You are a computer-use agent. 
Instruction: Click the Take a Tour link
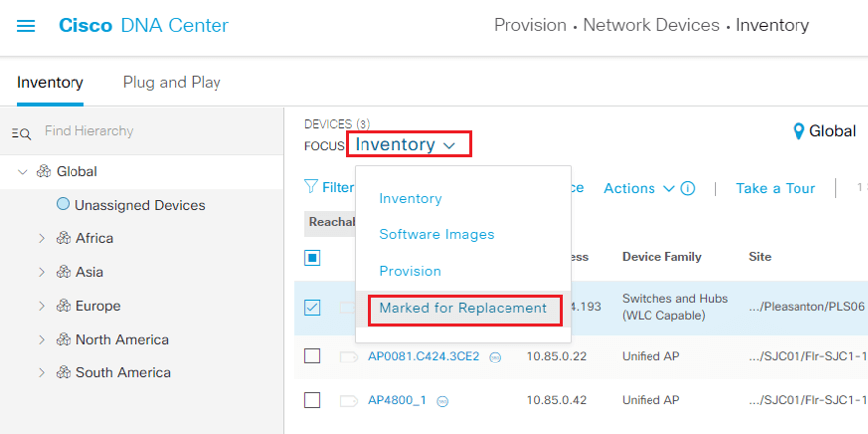[x=776, y=189]
